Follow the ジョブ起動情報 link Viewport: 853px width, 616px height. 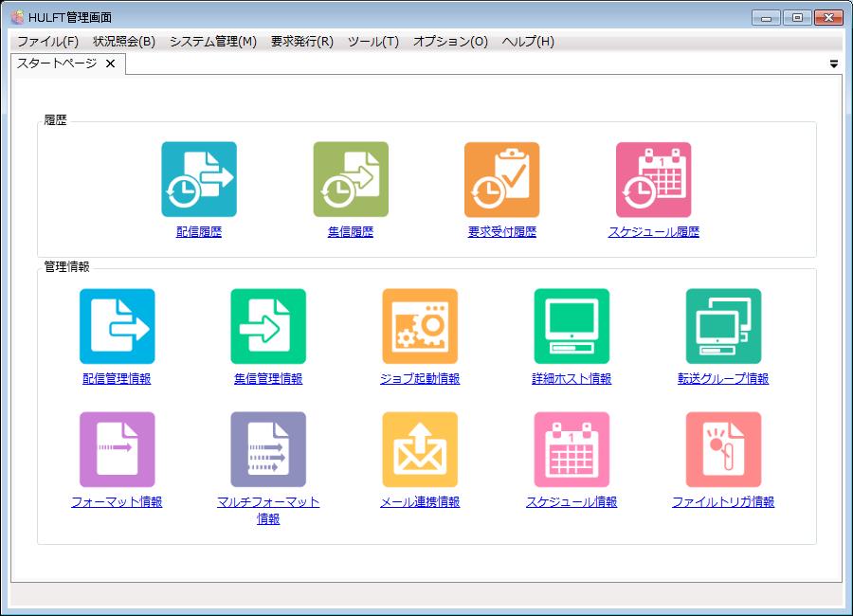pyautogui.click(x=420, y=379)
